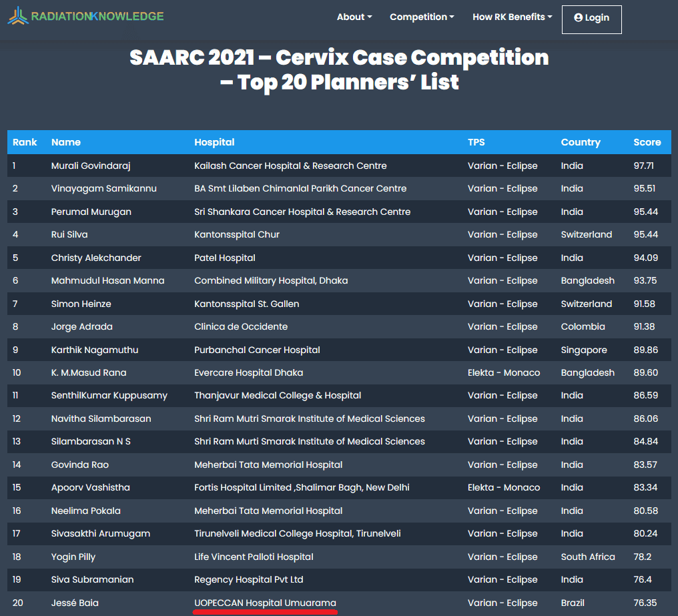Screen dimensions: 678x616
Task: Click the score 93.75
Action: (x=645, y=281)
